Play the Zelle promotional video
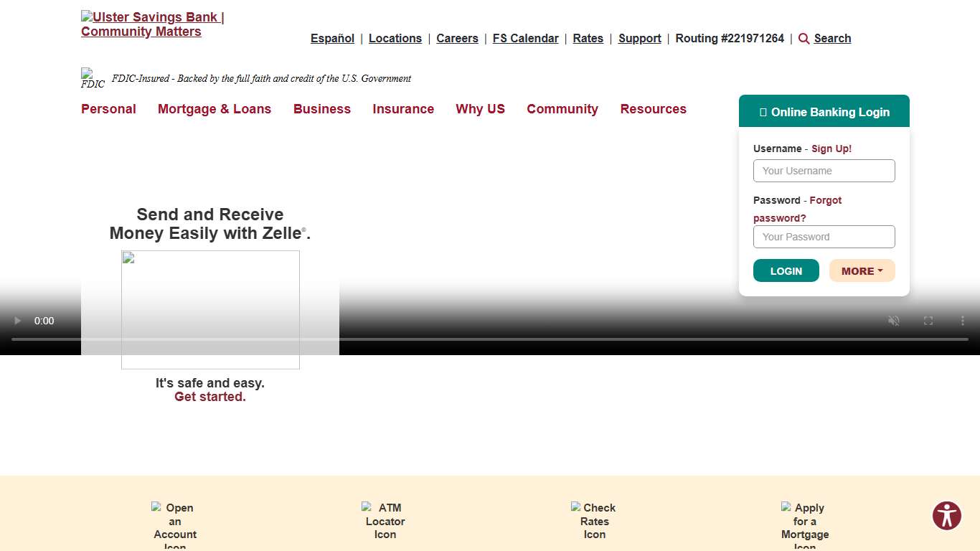 17,321
